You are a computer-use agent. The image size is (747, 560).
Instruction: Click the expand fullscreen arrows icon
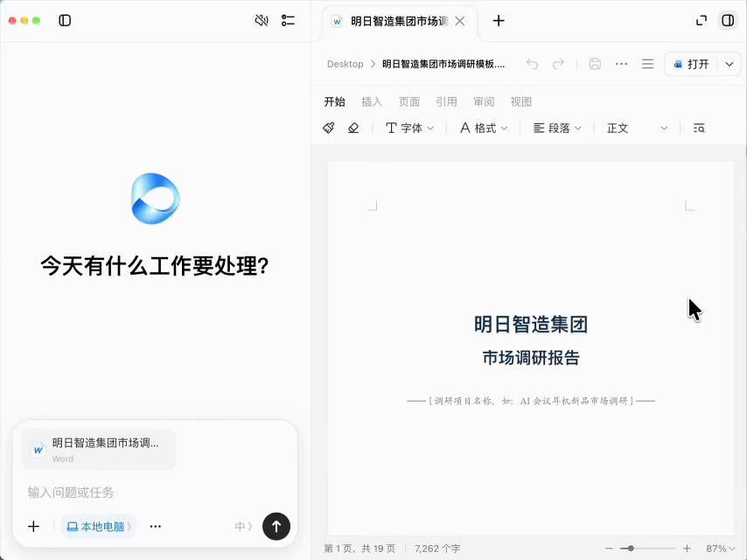[x=702, y=20]
